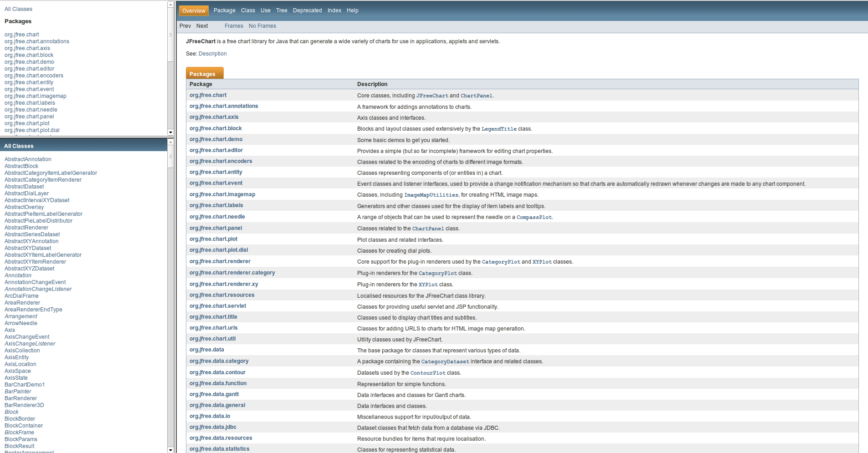The image size is (868, 453).
Task: Switch to No Frames view
Action: (262, 26)
